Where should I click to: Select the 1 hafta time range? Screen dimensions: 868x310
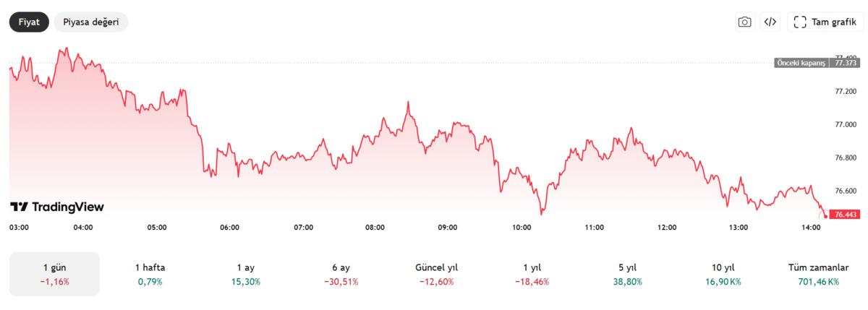[x=150, y=274]
